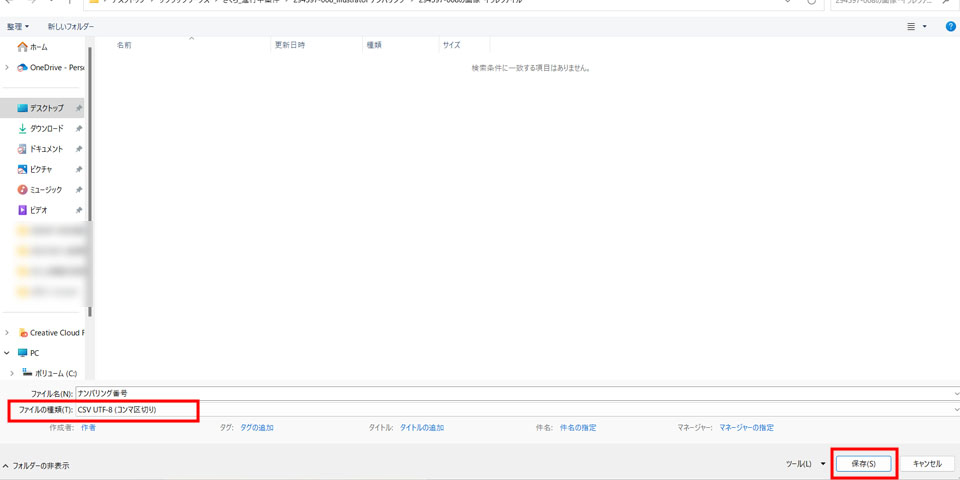Open the Desktop (デスクトップ) folder in sidebar

46,108
